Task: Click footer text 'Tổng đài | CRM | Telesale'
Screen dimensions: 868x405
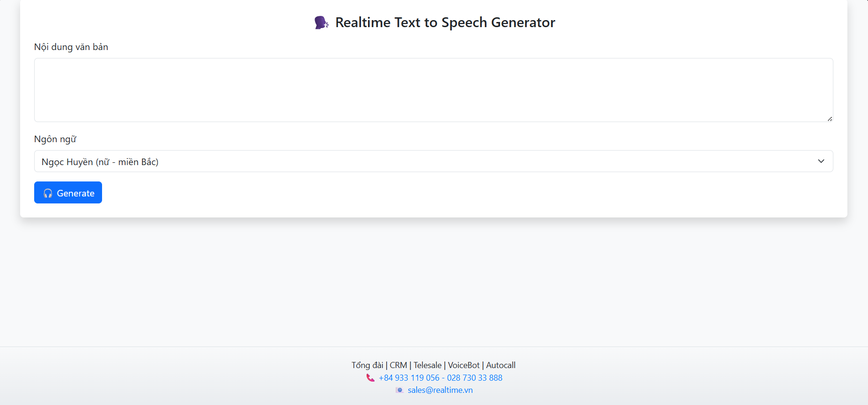Action: point(397,365)
